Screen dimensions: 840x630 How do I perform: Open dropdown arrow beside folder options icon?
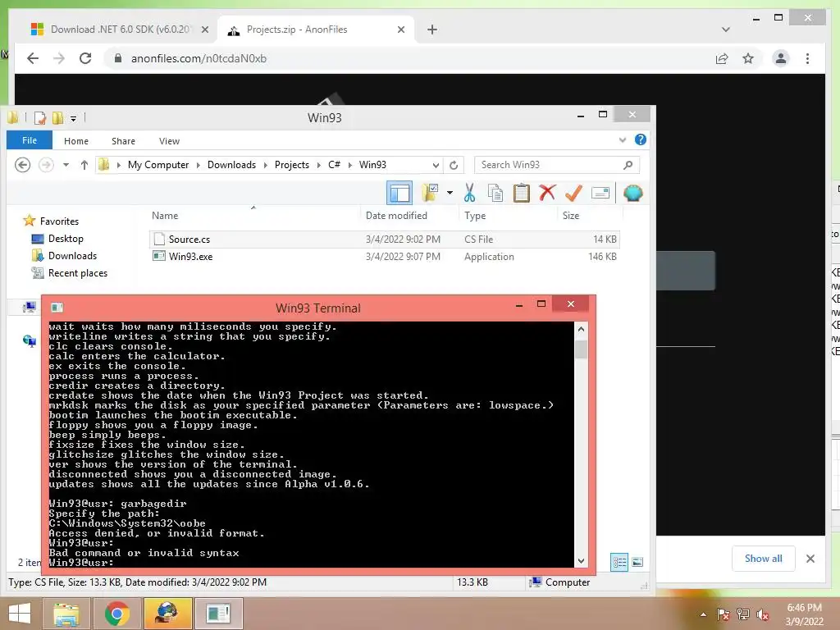click(450, 193)
